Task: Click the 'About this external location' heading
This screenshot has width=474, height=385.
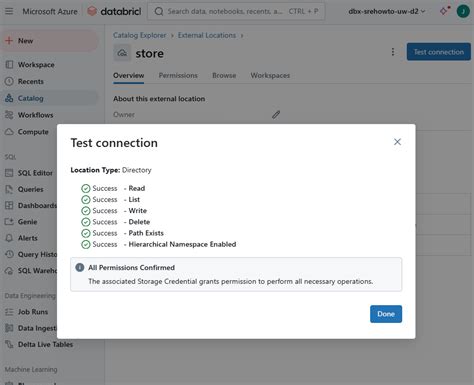Action: pos(159,99)
